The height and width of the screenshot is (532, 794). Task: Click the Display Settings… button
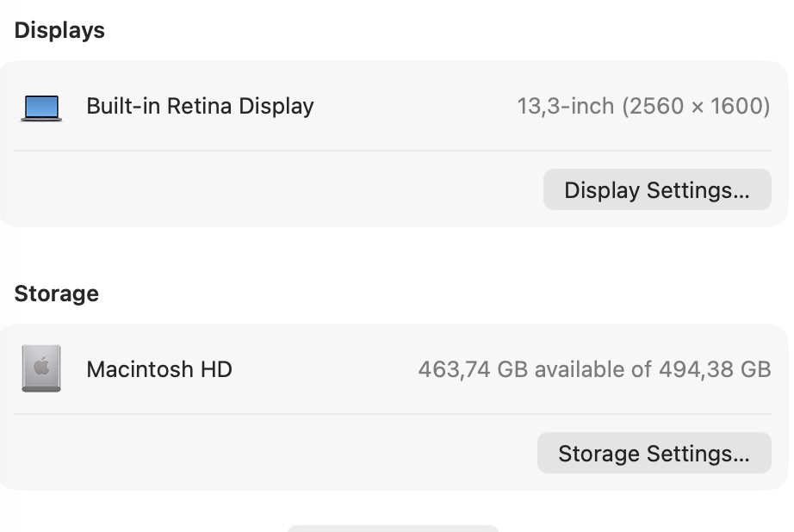coord(656,189)
